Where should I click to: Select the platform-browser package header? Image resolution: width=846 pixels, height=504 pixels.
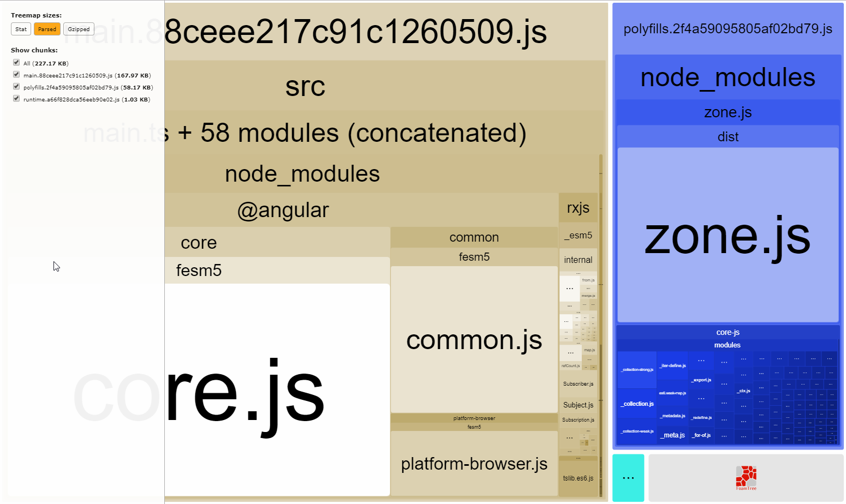[x=474, y=418]
